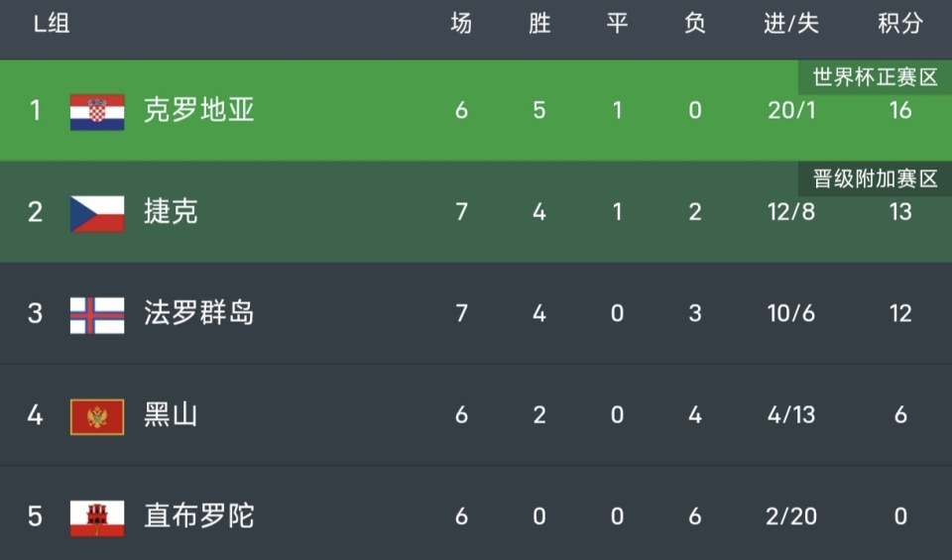Click Croatia's 16 points value

[899, 110]
